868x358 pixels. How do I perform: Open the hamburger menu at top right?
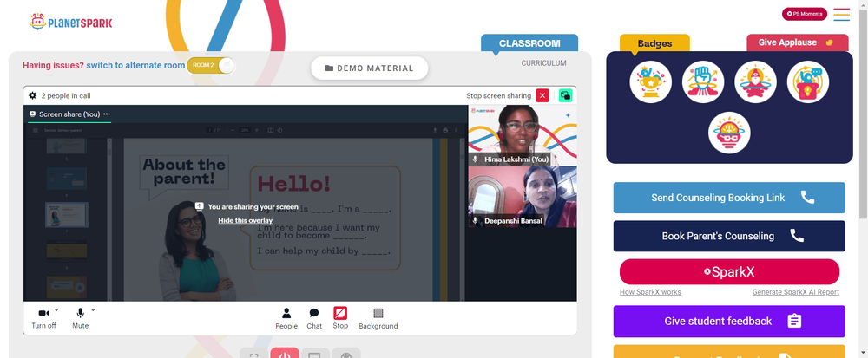pos(841,14)
